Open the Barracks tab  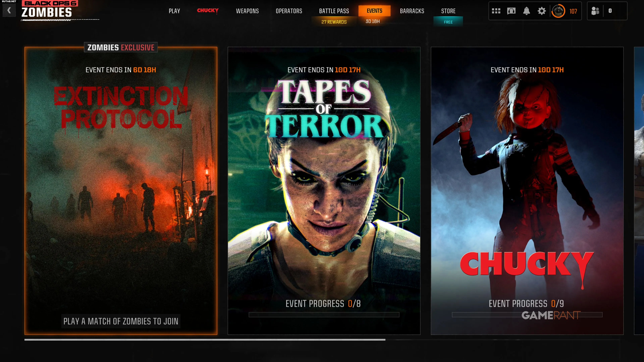[412, 11]
